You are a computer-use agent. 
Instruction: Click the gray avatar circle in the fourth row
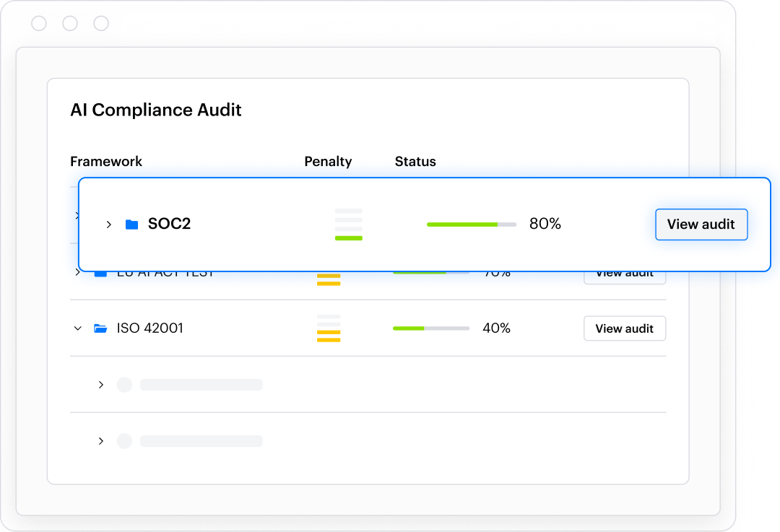click(x=123, y=385)
